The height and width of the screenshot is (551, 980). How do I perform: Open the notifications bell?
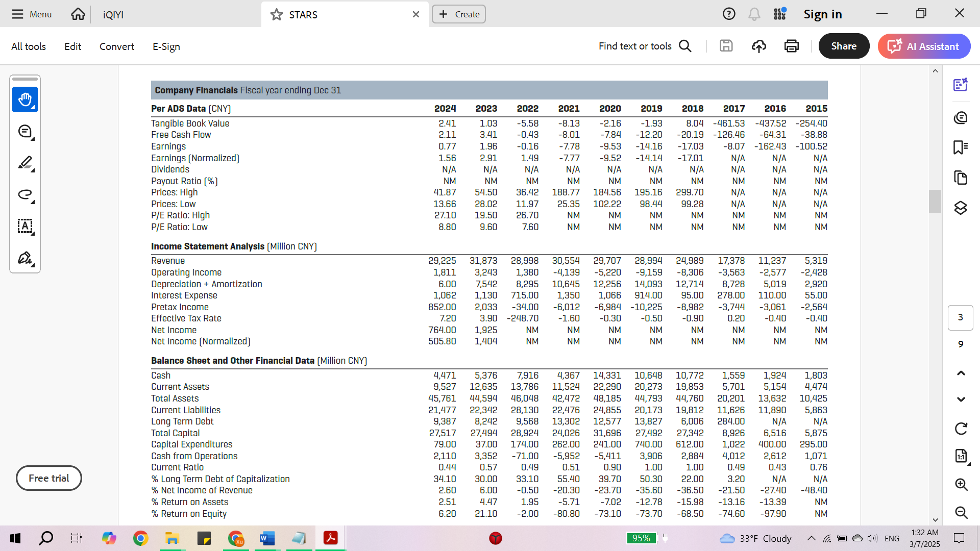pyautogui.click(x=754, y=14)
